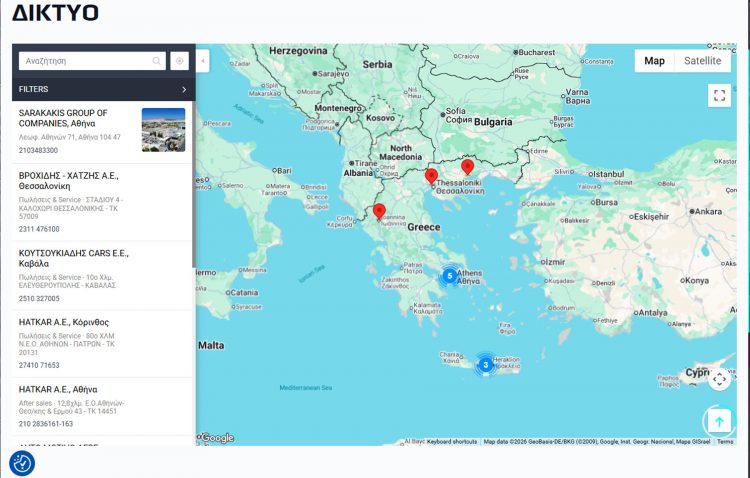The image size is (750, 478).
Task: Select ΒΡΟΧΙΔΗΣ - ΧΑΤΖΗΣ Α.Ε. dealer entry
Action: [x=70, y=180]
